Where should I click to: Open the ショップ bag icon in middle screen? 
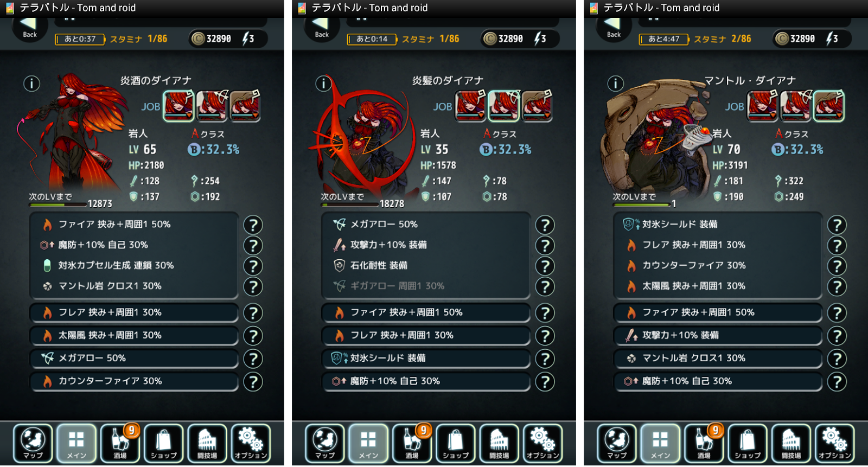click(456, 443)
